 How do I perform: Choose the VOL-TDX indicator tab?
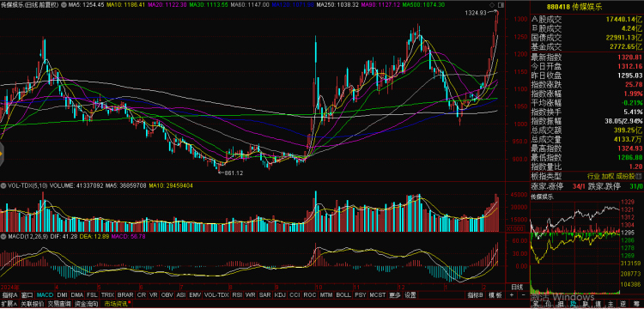click(x=216, y=294)
